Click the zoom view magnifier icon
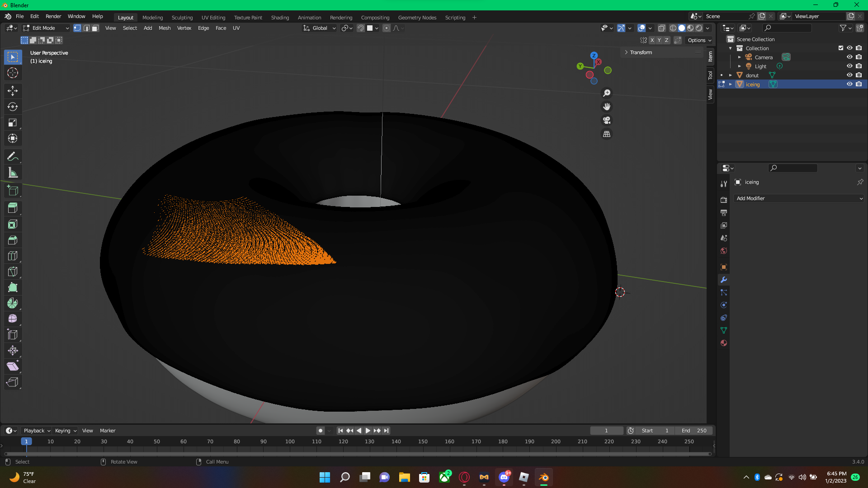Image resolution: width=868 pixels, height=488 pixels. coord(607,93)
